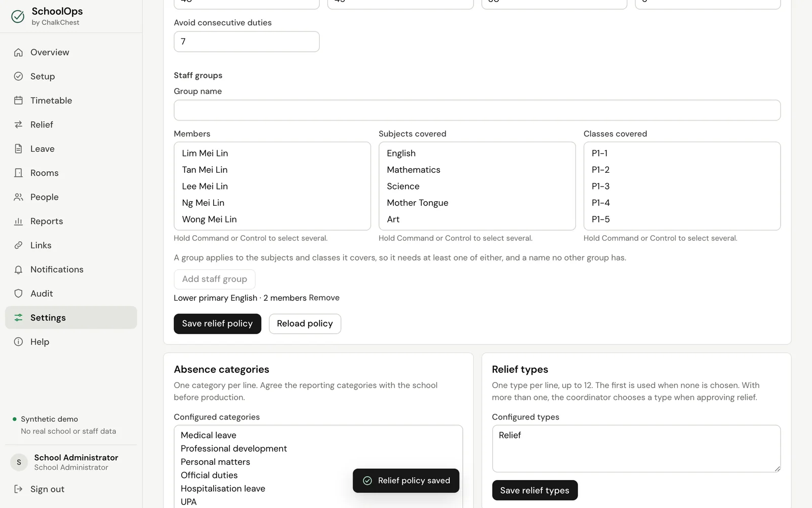Click the Medical leave category line

209,435
